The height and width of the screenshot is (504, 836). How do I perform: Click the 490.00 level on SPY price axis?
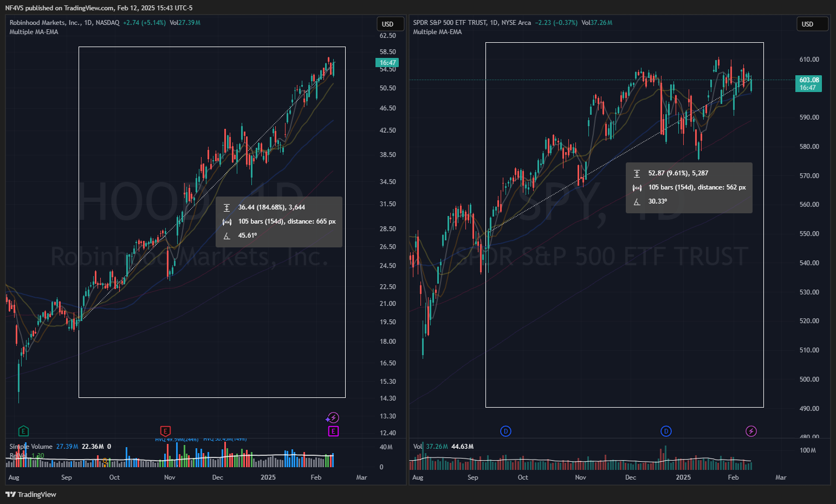click(x=809, y=409)
